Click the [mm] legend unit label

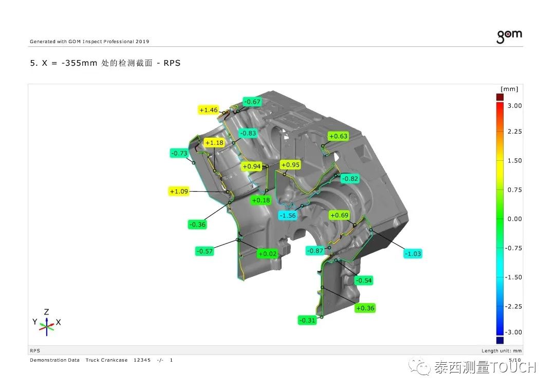coord(509,89)
